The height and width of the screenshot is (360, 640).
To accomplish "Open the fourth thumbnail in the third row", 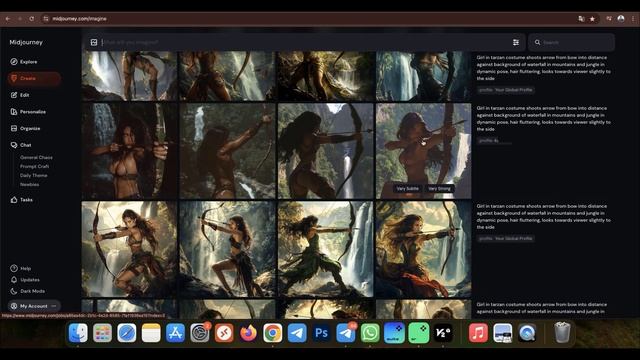I will tap(423, 249).
